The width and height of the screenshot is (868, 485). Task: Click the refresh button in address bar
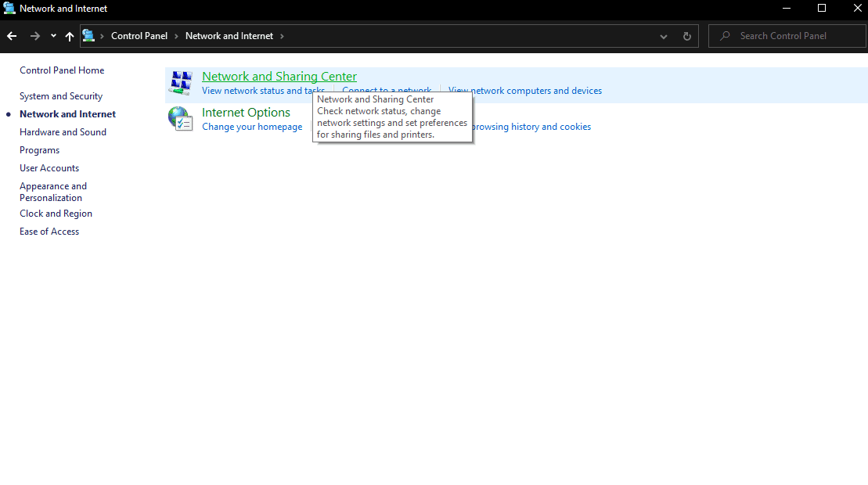pyautogui.click(x=686, y=35)
